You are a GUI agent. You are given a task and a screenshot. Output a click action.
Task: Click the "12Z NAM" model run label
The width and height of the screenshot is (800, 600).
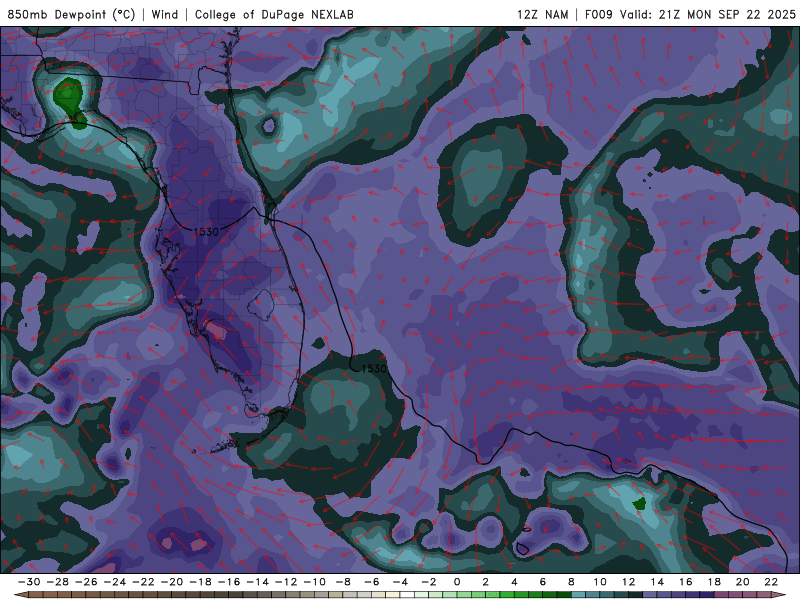[x=543, y=14]
